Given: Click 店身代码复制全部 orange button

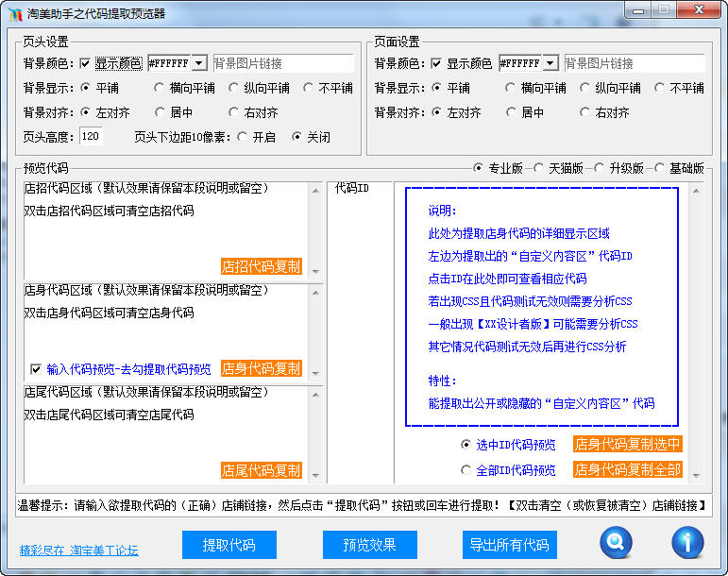Looking at the screenshot, I should tap(627, 469).
